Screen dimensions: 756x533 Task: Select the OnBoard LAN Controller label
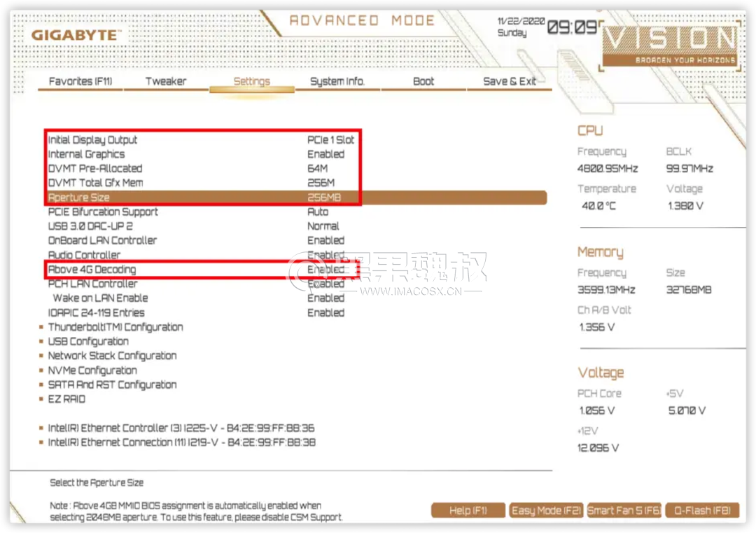(x=102, y=240)
